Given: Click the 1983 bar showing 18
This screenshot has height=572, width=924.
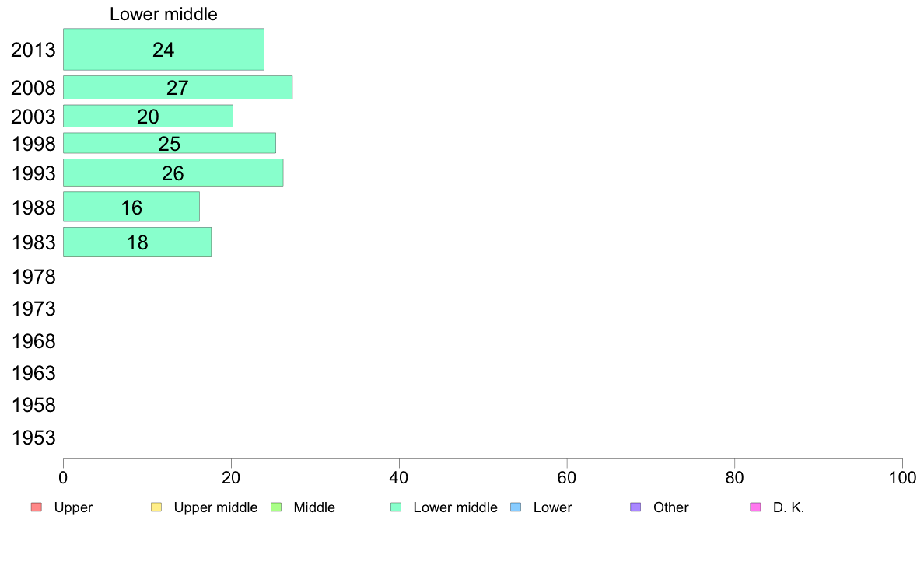Looking at the screenshot, I should pyautogui.click(x=138, y=242).
